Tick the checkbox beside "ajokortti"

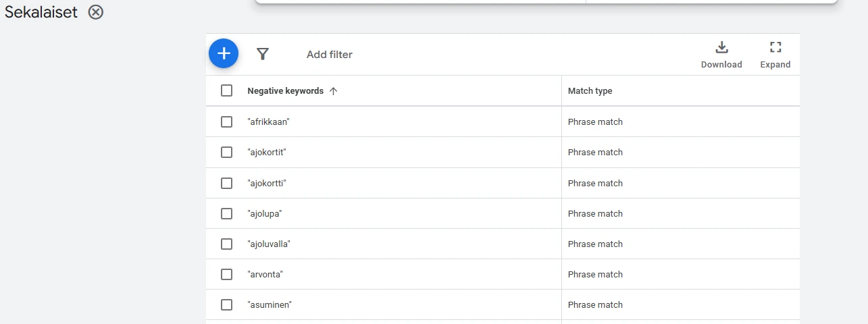(x=227, y=183)
